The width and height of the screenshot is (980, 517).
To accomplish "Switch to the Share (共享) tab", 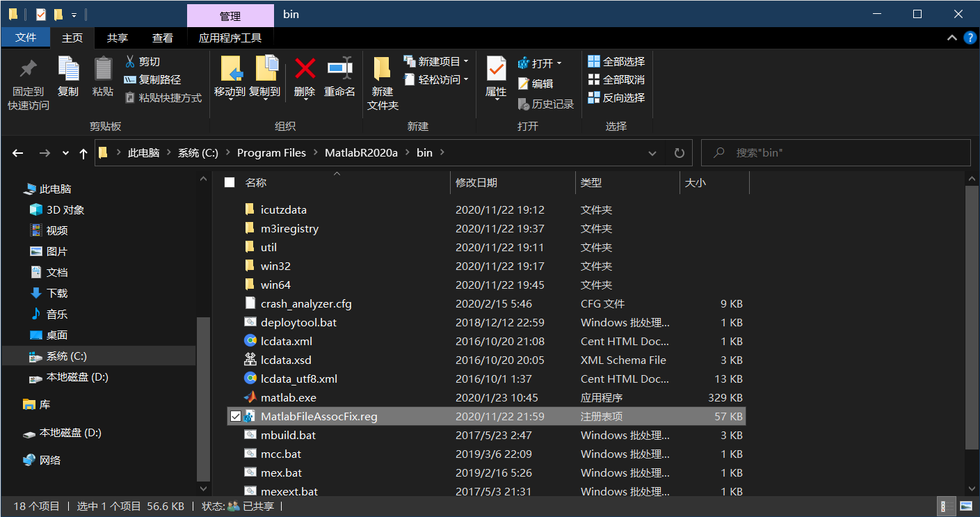I will (x=117, y=38).
